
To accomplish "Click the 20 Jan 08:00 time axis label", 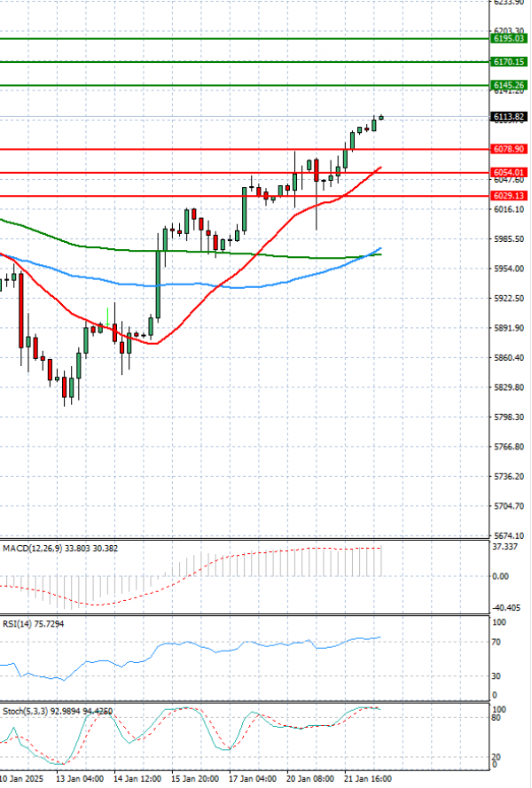I will click(310, 778).
